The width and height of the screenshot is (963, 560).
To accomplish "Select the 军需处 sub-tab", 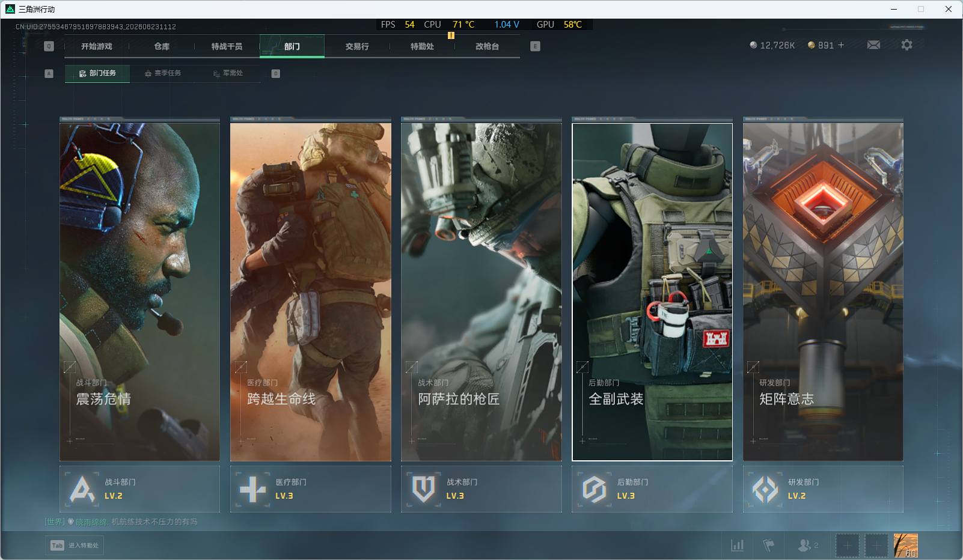I will [x=228, y=73].
